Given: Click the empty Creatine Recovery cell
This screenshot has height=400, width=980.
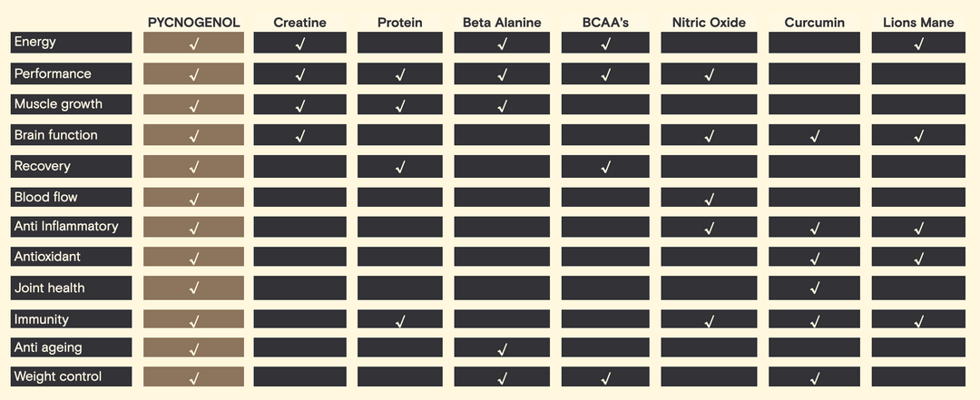Looking at the screenshot, I should pos(300,167).
